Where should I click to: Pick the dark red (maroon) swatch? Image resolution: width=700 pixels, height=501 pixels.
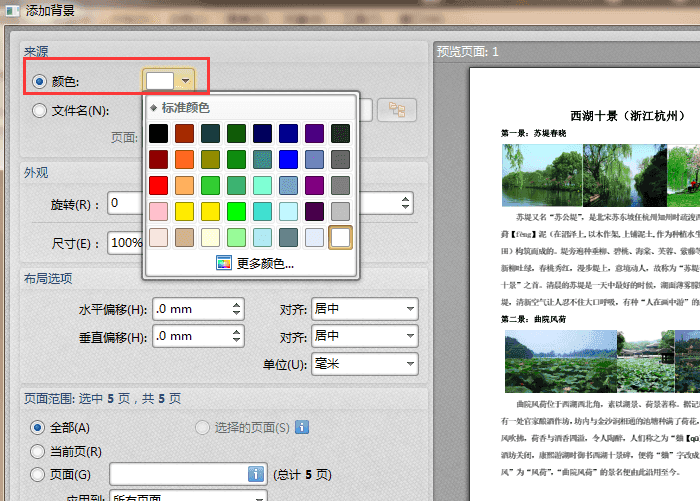click(x=158, y=159)
